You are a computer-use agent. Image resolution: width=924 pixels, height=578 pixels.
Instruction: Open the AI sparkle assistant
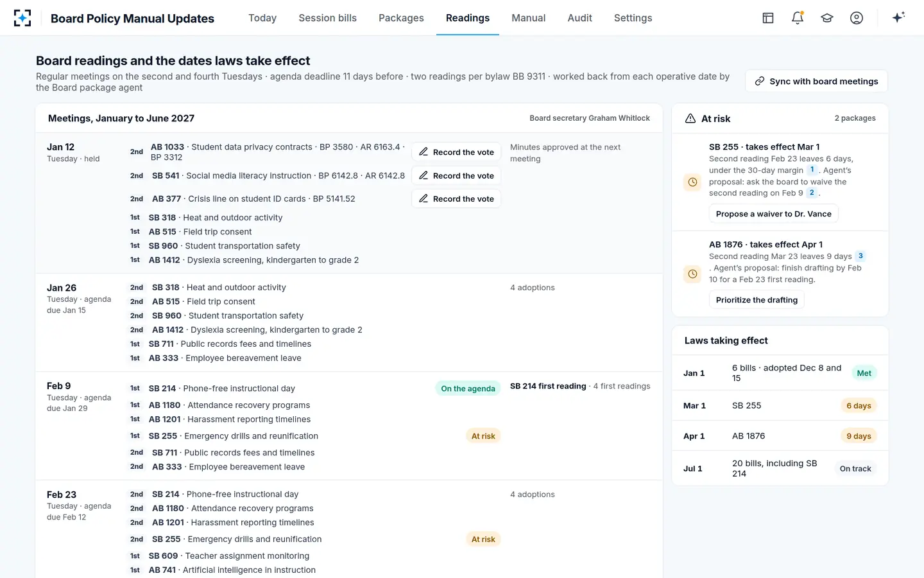click(898, 17)
